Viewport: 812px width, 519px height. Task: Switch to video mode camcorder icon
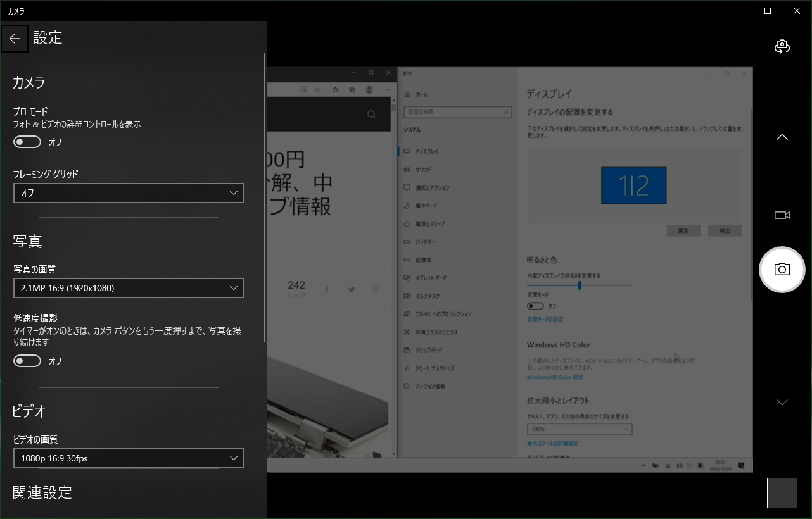tap(782, 215)
